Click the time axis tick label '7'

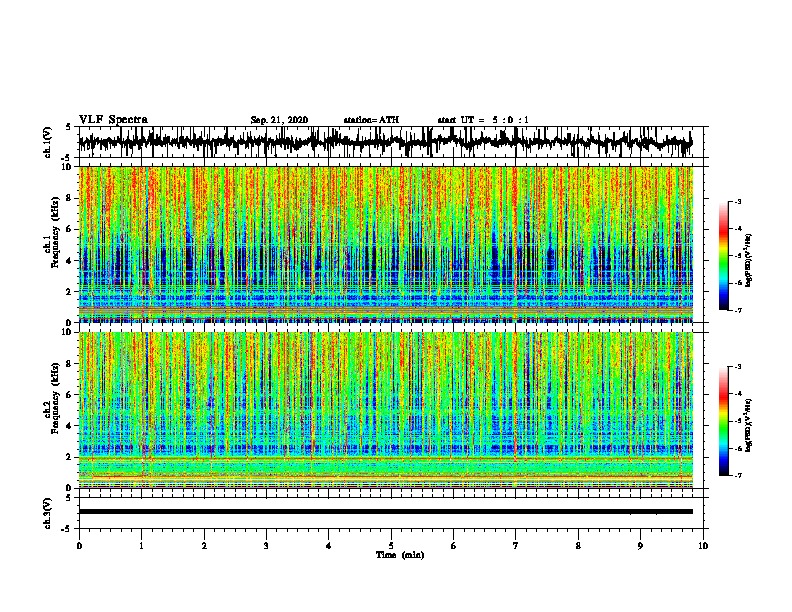click(x=516, y=545)
